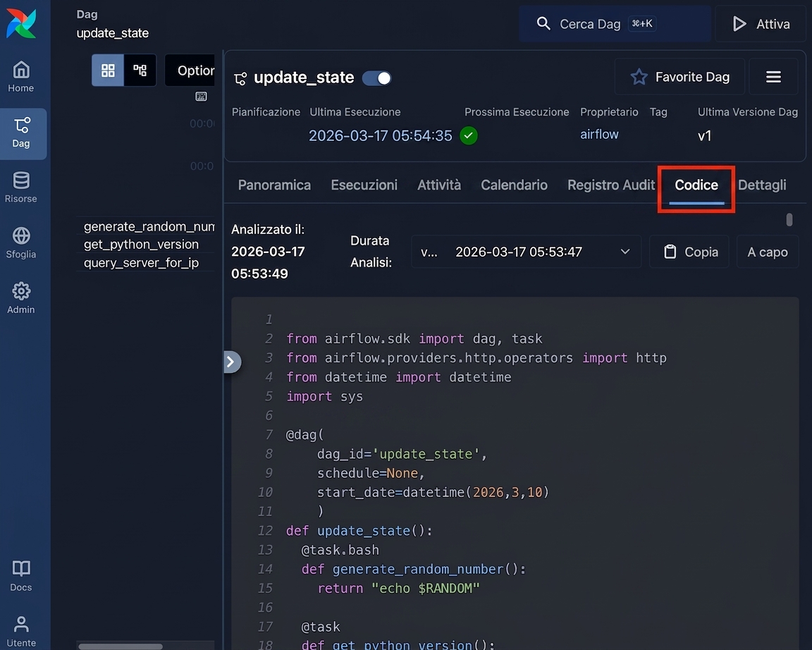The width and height of the screenshot is (812, 650).
Task: Click the Cerca Dag search field
Action: tap(615, 24)
